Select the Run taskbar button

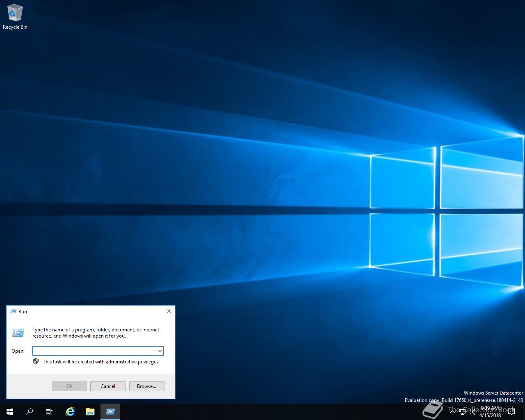(x=110, y=412)
